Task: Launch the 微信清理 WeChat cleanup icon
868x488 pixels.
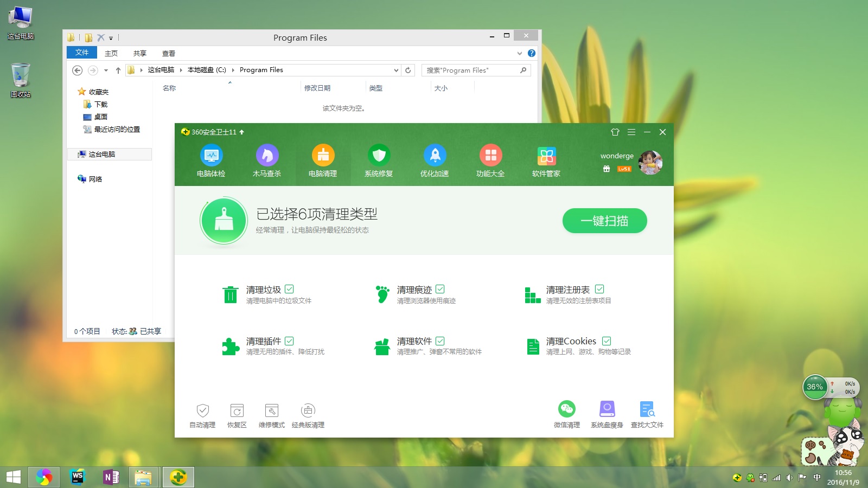Action: (567, 409)
